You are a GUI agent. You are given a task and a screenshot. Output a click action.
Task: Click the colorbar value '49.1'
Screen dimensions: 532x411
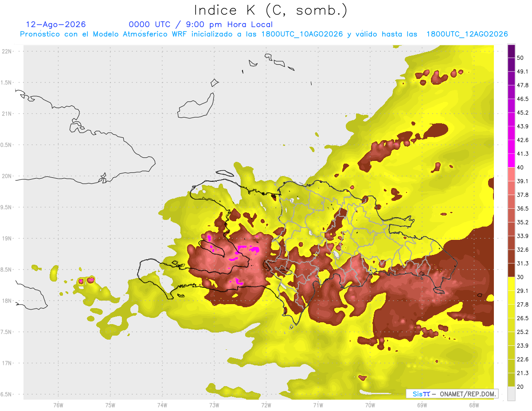(522, 71)
